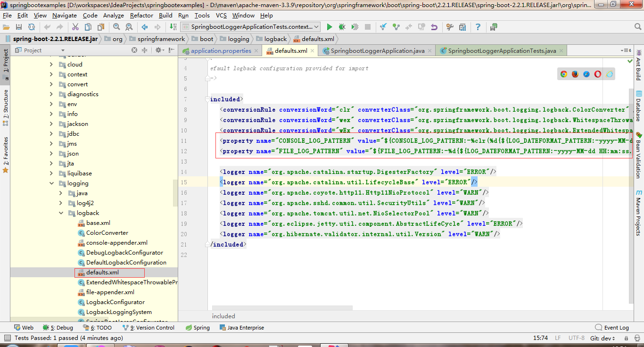Open the Project Structure icon
Image resolution: width=644 pixels, height=347 pixels.
[x=462, y=27]
